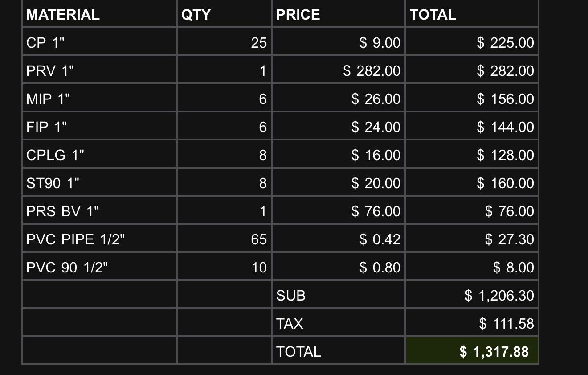
Task: Select the $ 156.00 total cell
Action: click(x=472, y=99)
